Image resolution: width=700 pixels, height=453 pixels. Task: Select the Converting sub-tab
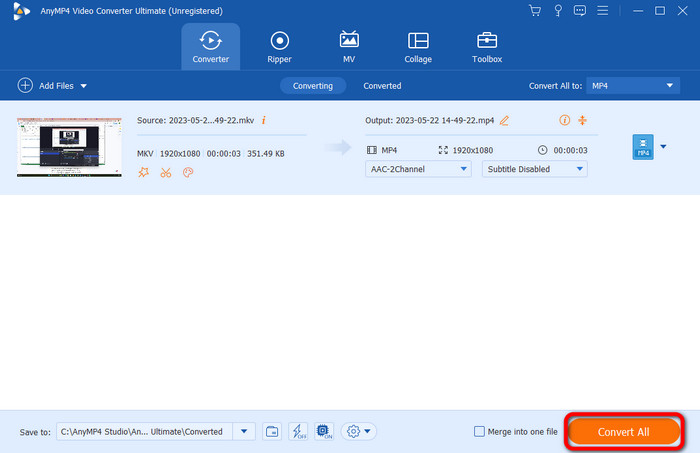coord(312,86)
